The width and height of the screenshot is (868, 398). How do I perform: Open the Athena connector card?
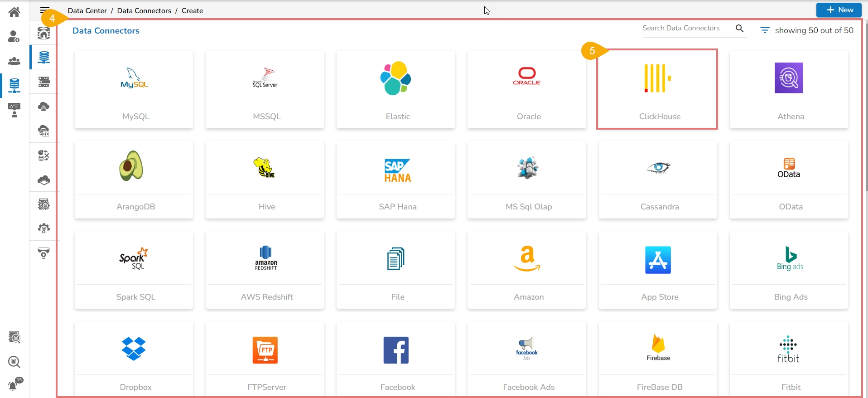point(789,90)
